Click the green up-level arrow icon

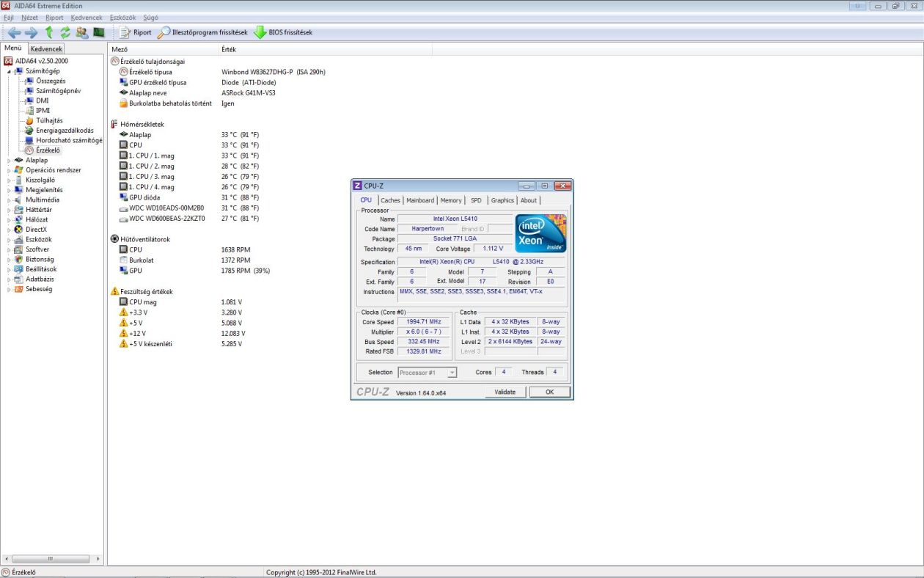(x=49, y=32)
